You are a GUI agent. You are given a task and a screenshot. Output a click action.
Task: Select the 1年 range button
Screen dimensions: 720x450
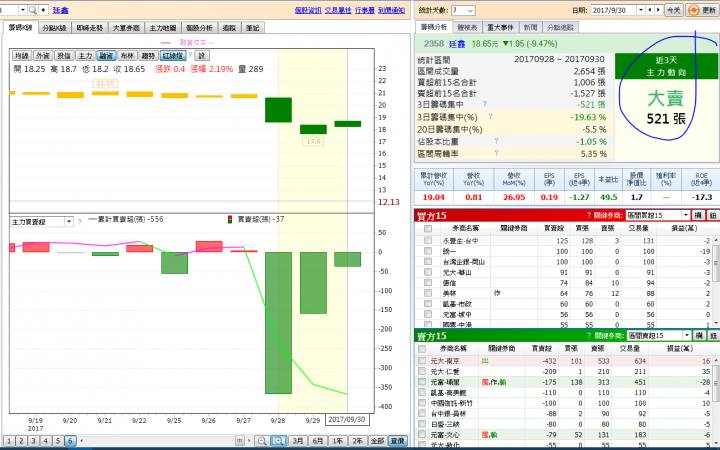click(x=338, y=441)
